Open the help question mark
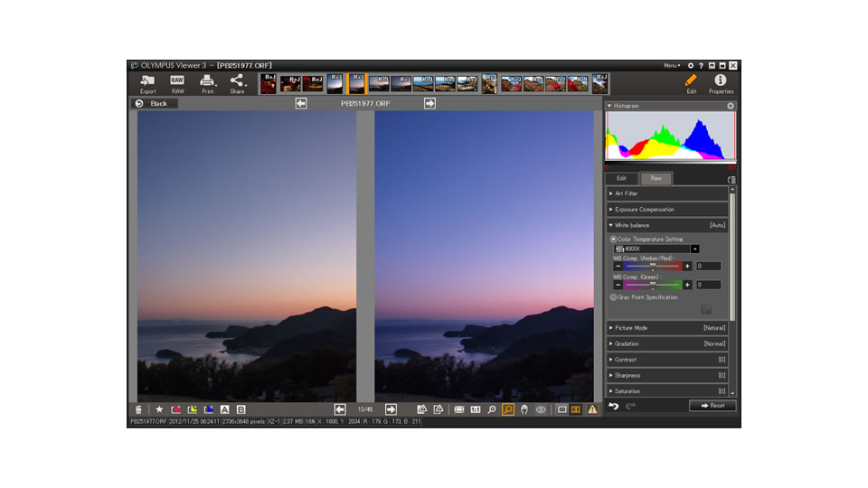This screenshot has width=868, height=488. 701,65
